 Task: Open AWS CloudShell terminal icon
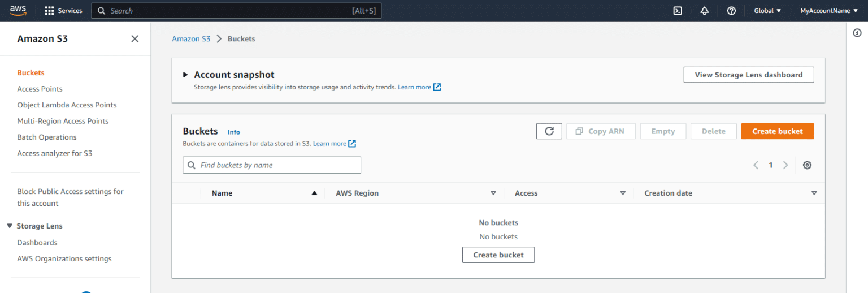pos(678,11)
